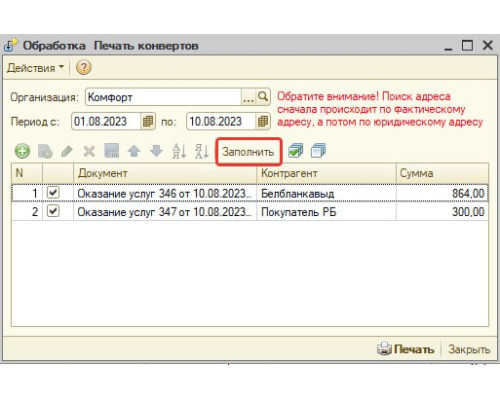Open organization selection via ellipsis button
The width and height of the screenshot is (500, 400).
click(248, 97)
